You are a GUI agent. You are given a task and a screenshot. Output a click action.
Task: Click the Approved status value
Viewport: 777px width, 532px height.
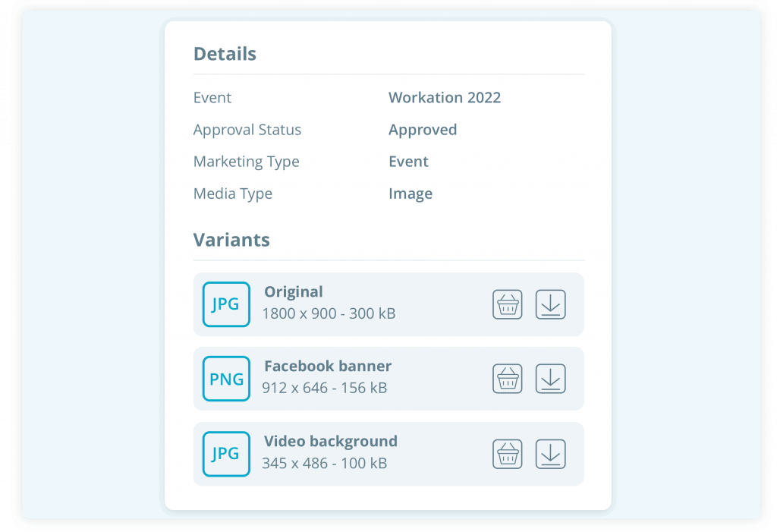[423, 130]
